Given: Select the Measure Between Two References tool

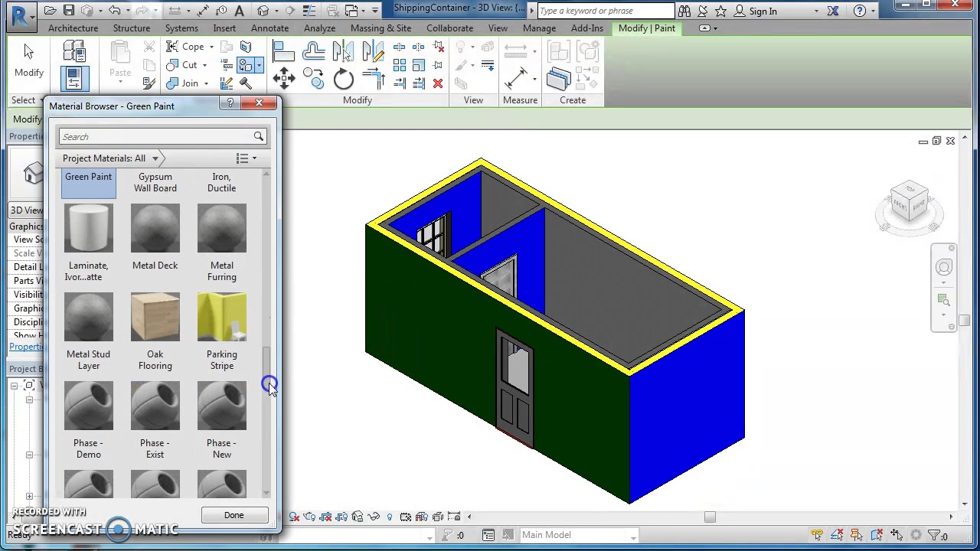Looking at the screenshot, I should (x=515, y=78).
